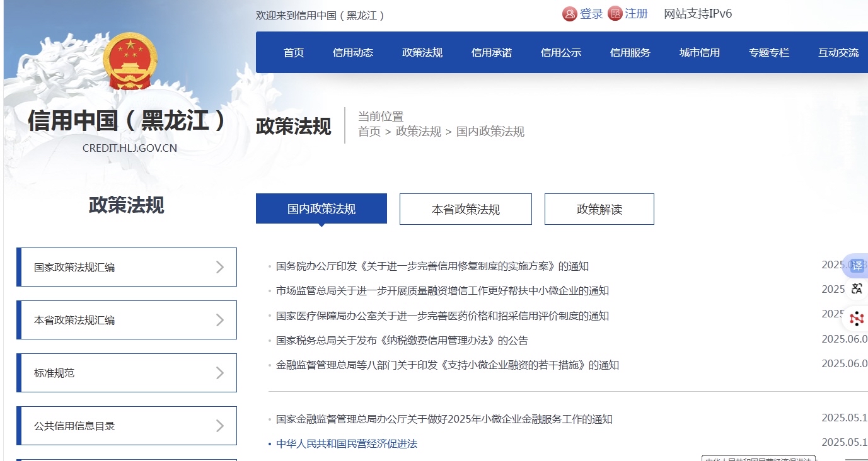
Task: Open 信用公示 in the navigation bar
Action: pos(561,53)
